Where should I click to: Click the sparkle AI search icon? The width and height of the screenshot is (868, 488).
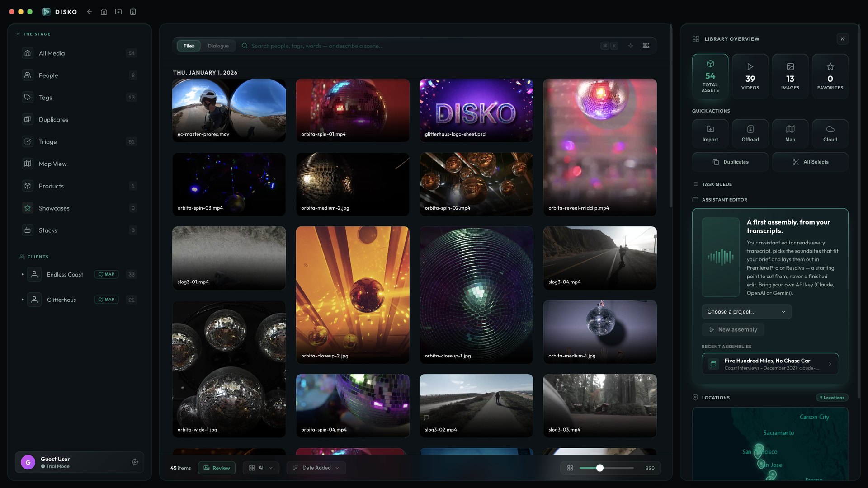tap(631, 46)
